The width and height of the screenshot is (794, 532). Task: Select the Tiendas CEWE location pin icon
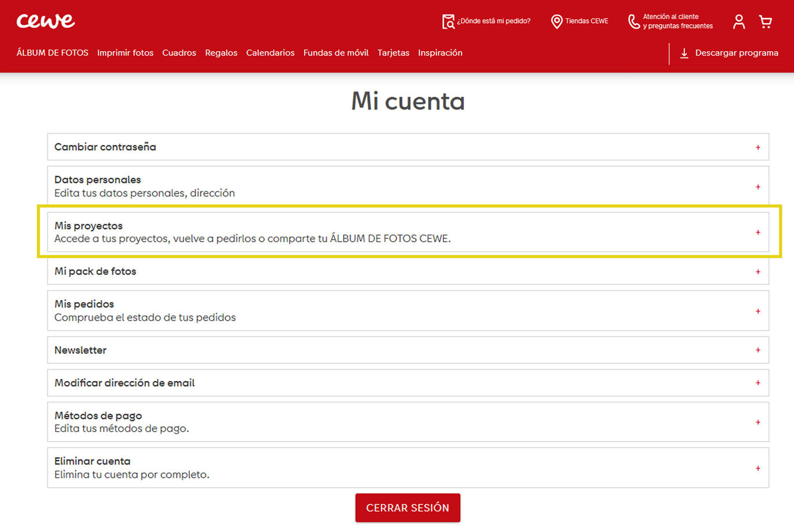click(557, 21)
